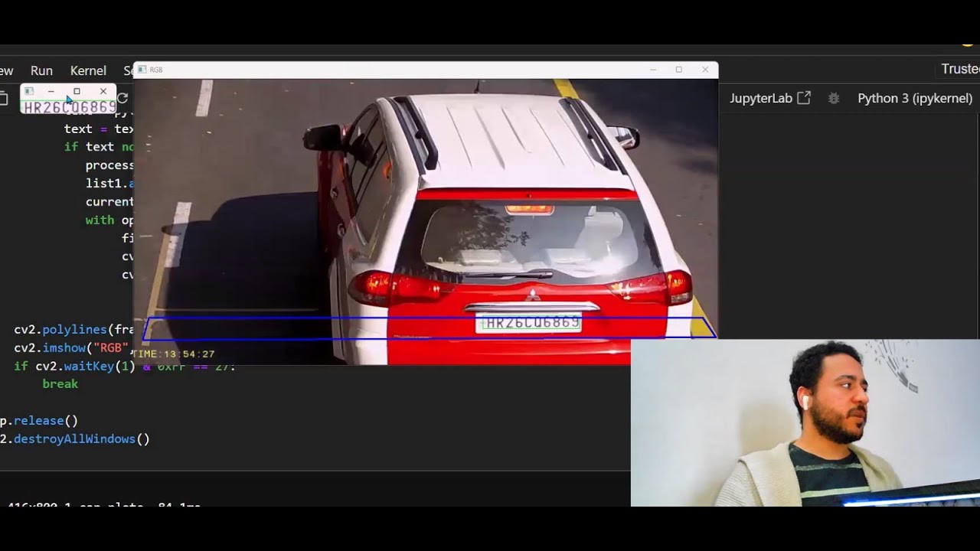Click the RGB window title text
This screenshot has height=551, width=980.
(x=156, y=70)
